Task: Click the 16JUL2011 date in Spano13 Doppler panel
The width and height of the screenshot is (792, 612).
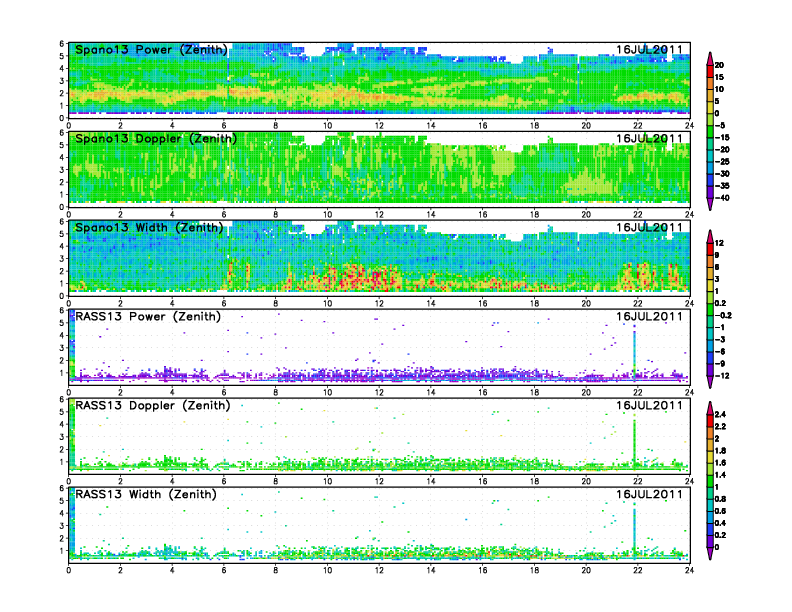Action: pyautogui.click(x=649, y=139)
